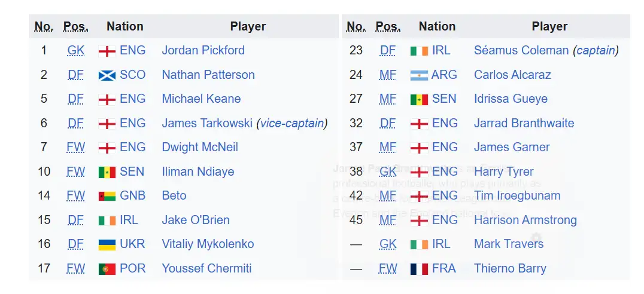
Task: Open Carlos Alcaraz's player link
Action: click(512, 75)
